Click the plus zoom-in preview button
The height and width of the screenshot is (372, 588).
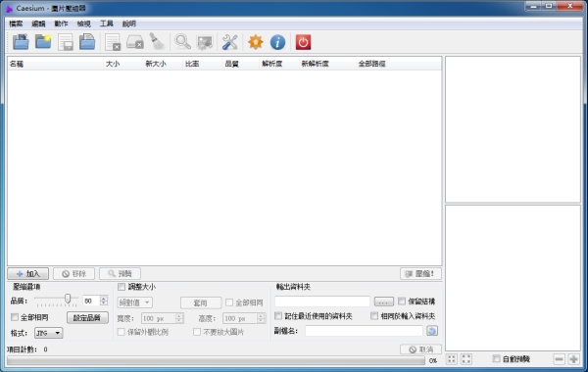tap(573, 359)
